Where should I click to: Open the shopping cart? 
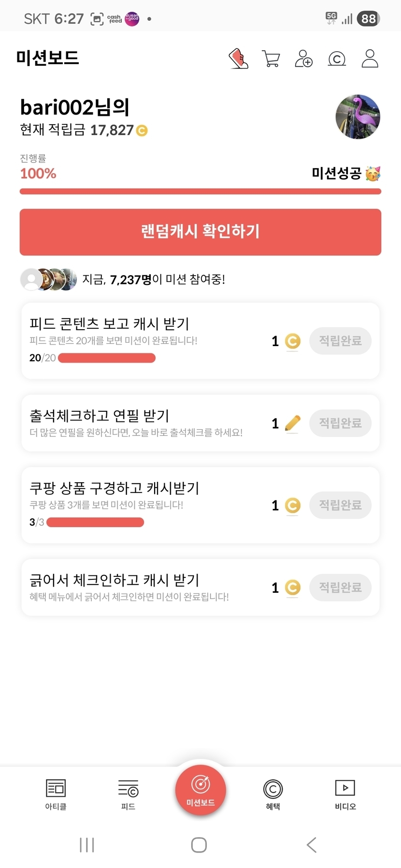click(271, 58)
